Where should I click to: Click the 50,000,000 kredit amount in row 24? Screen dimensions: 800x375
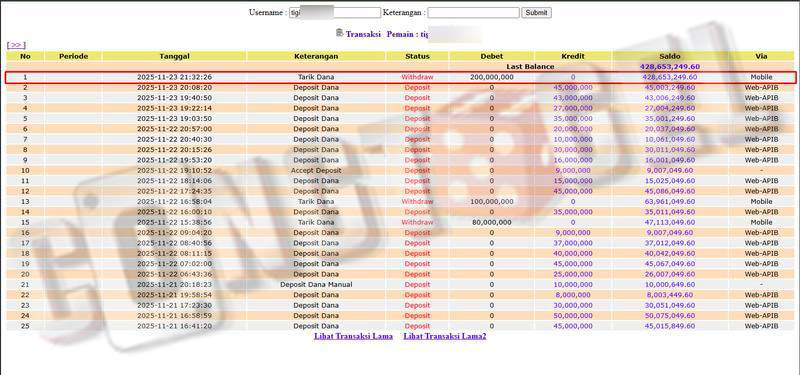click(573, 315)
